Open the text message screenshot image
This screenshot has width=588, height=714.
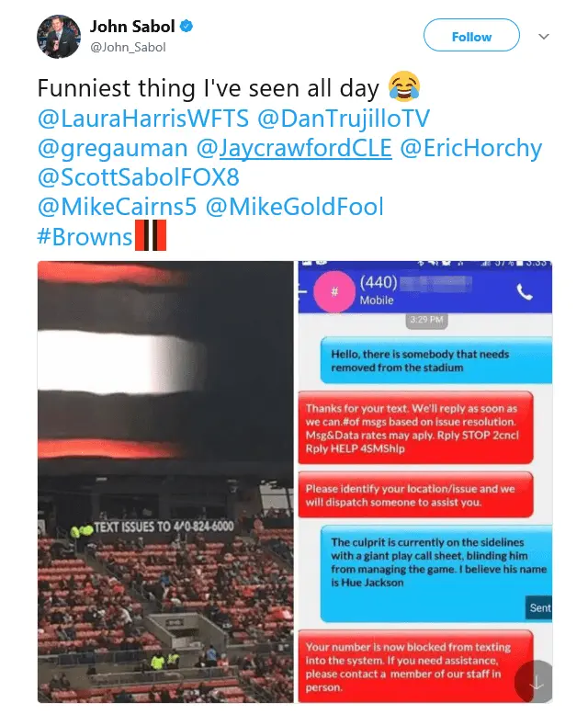(x=425, y=482)
